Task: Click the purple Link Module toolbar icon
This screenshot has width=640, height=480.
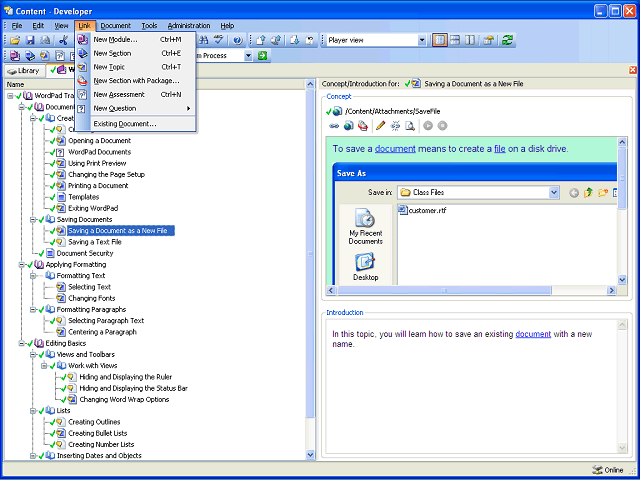Action: (15, 56)
